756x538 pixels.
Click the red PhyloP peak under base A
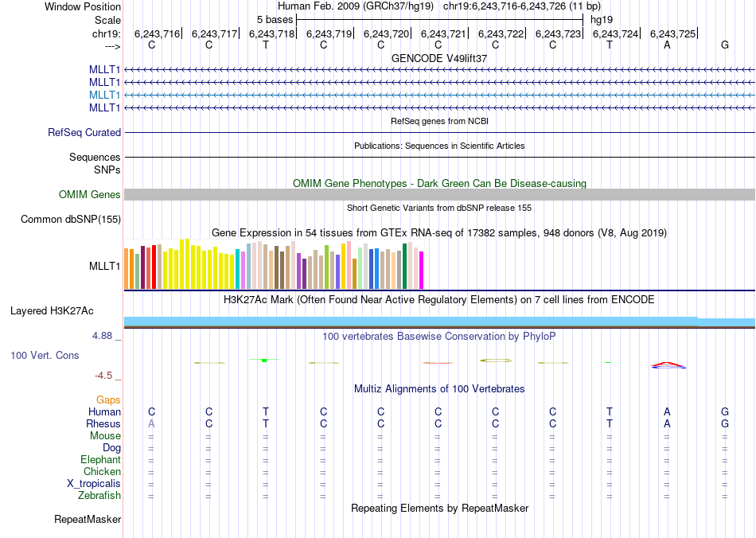(x=668, y=364)
